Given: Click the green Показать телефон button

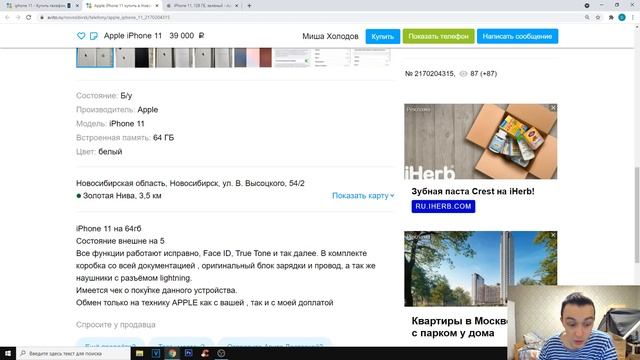Looking at the screenshot, I should tap(438, 36).
